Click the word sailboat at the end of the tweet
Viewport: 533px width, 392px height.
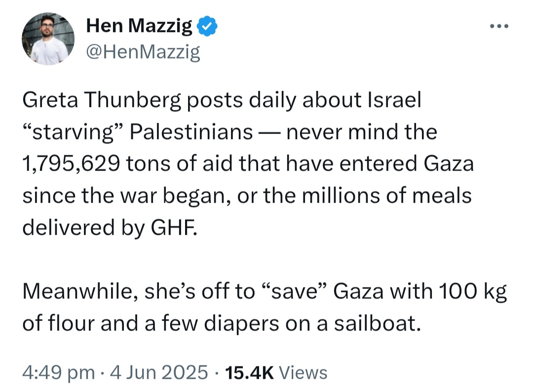coord(378,323)
